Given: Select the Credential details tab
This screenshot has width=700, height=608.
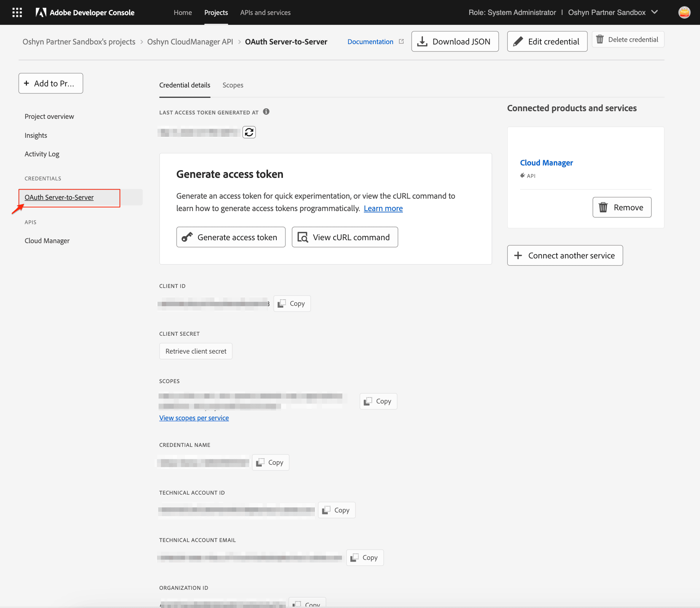Looking at the screenshot, I should 184,85.
